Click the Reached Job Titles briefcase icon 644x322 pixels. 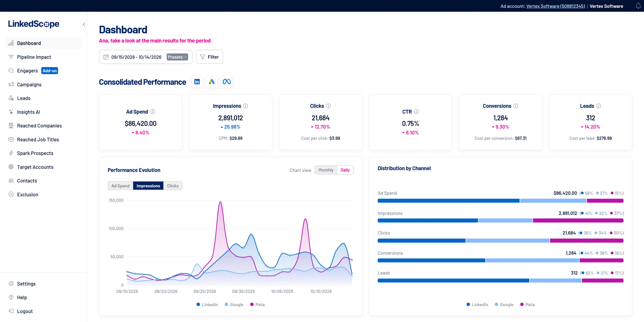[11, 140]
